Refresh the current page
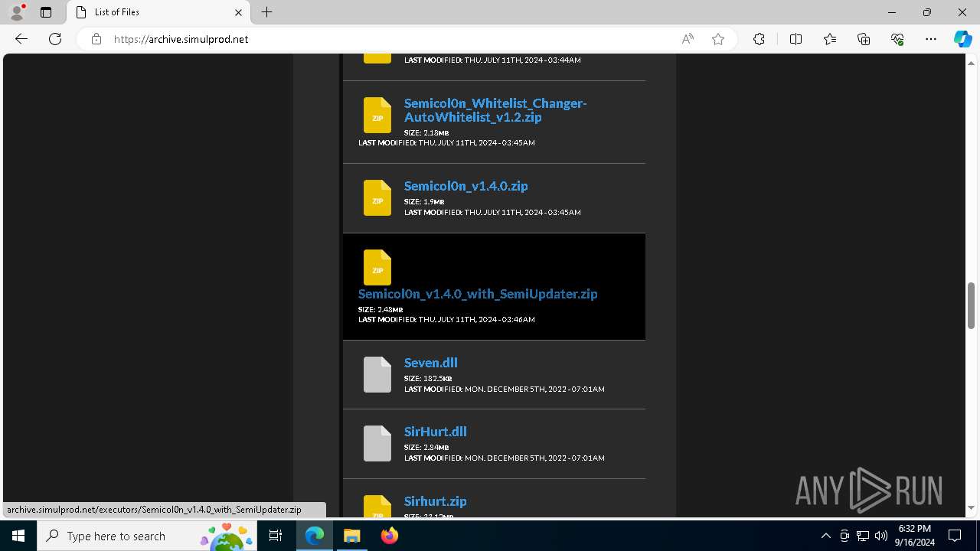 55,39
